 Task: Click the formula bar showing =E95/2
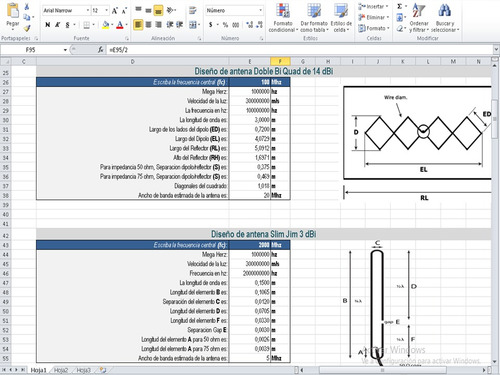[x=299, y=50]
